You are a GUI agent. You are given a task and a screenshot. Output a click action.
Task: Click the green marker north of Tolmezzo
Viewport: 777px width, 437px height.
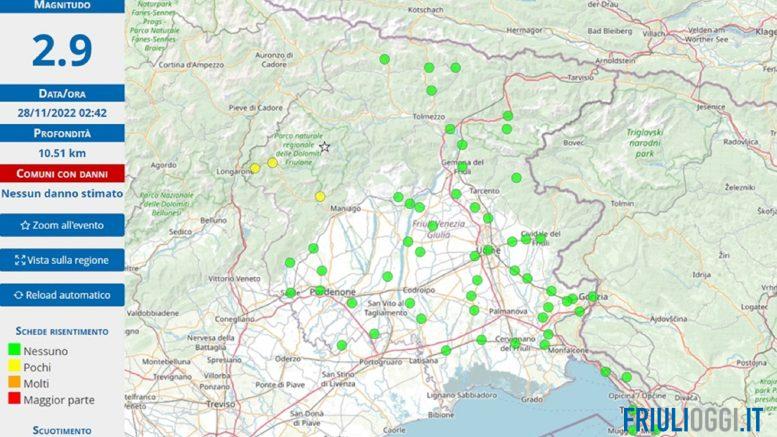[x=431, y=90]
